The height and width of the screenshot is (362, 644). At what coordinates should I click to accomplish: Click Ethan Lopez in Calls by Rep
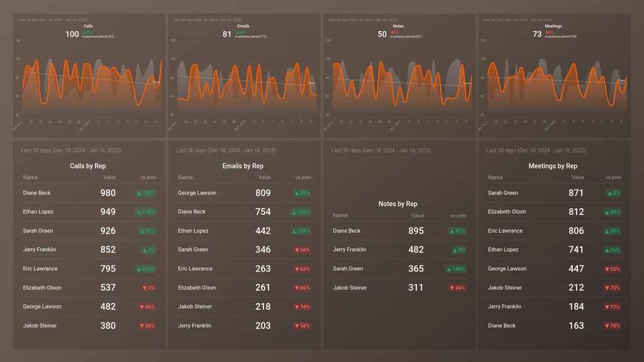pos(38,212)
